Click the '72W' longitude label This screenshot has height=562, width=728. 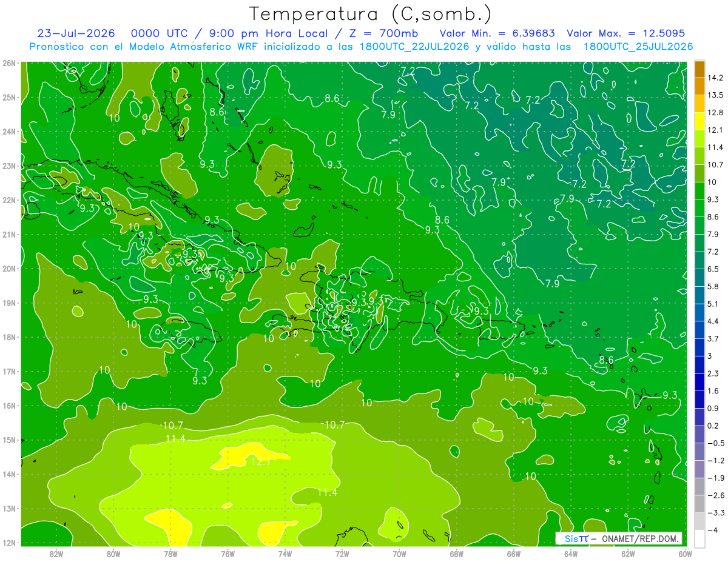click(x=342, y=554)
